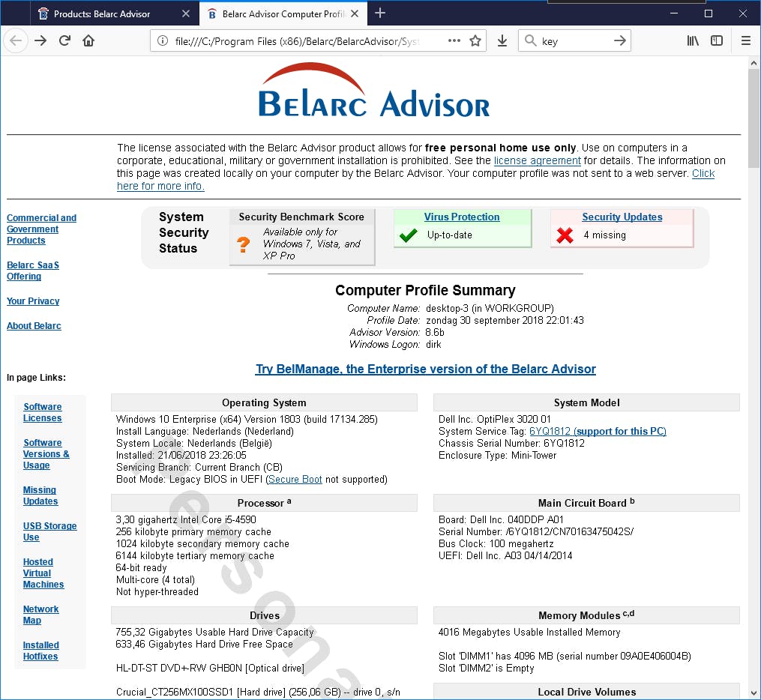Open the Library bookshelf icon

(x=693, y=40)
